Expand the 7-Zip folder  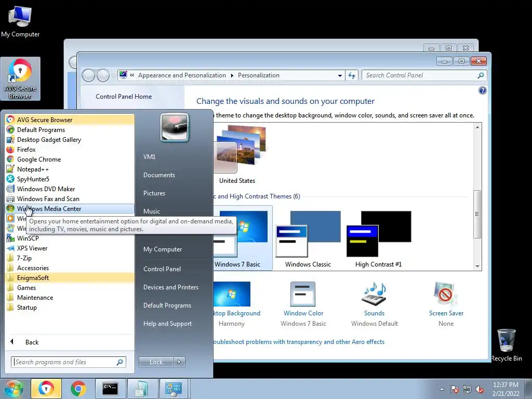70,258
